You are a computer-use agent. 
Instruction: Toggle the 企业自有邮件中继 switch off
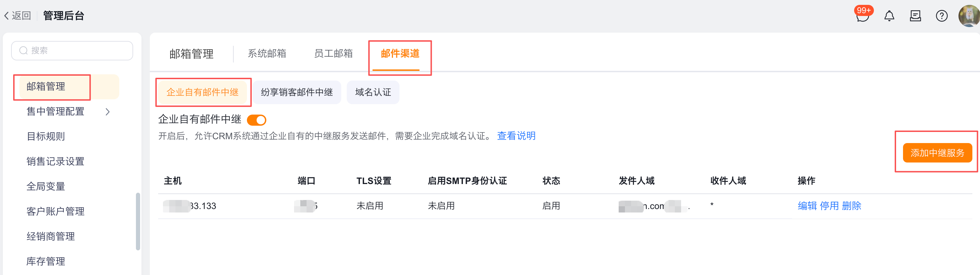256,120
